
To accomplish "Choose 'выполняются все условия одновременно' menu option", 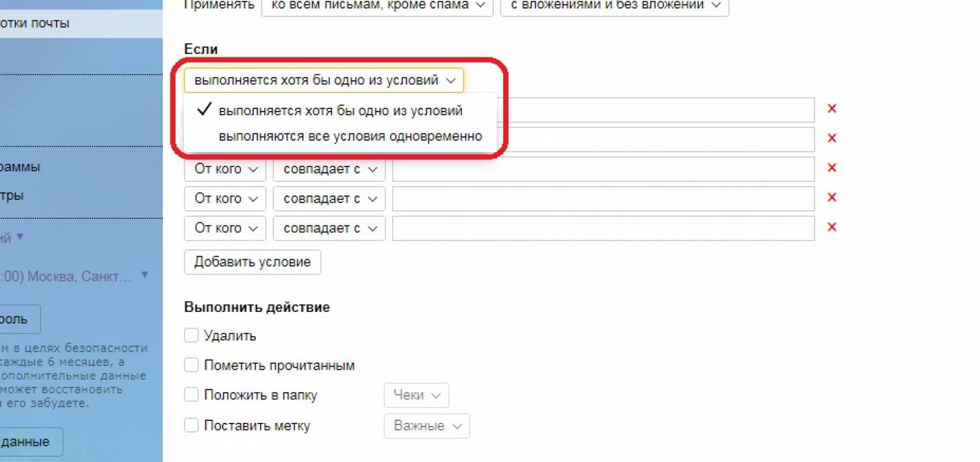I will click(340, 136).
